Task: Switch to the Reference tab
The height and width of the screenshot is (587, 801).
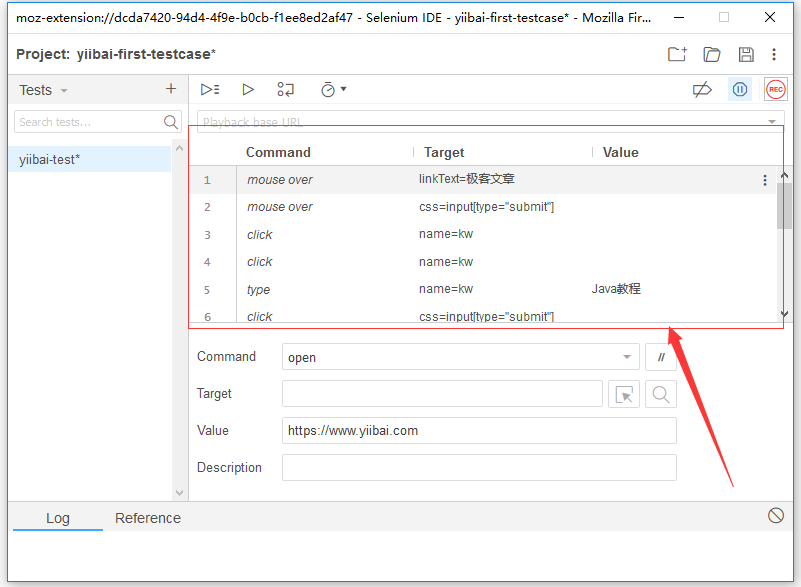Action: click(148, 518)
